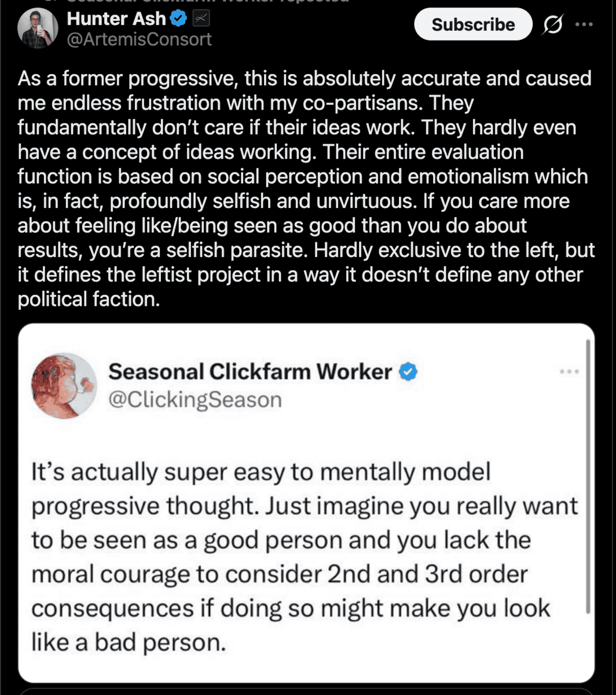Viewport: 616px width, 695px height.
Task: Click Hunter Ash's blue verified badge
Action: (178, 19)
